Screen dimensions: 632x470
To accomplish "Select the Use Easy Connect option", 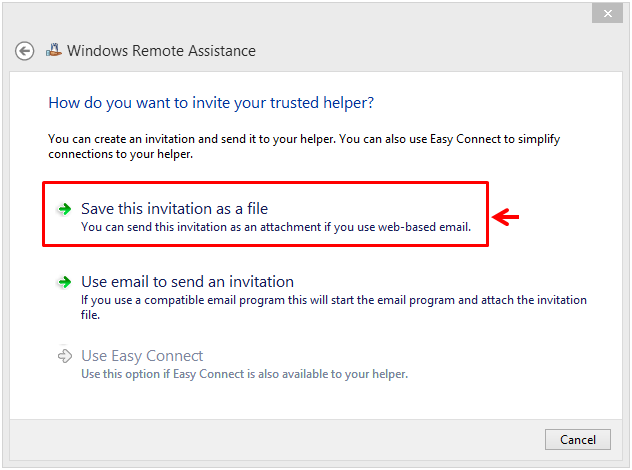I will [x=142, y=356].
